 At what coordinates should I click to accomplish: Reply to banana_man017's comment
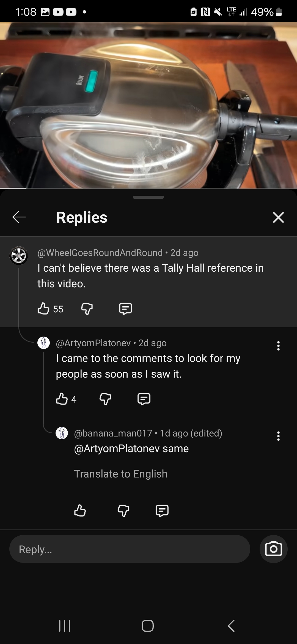tap(162, 511)
